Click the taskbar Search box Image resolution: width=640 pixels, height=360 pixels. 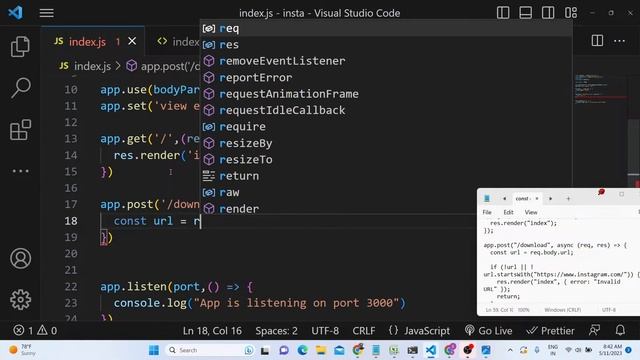coord(210,350)
